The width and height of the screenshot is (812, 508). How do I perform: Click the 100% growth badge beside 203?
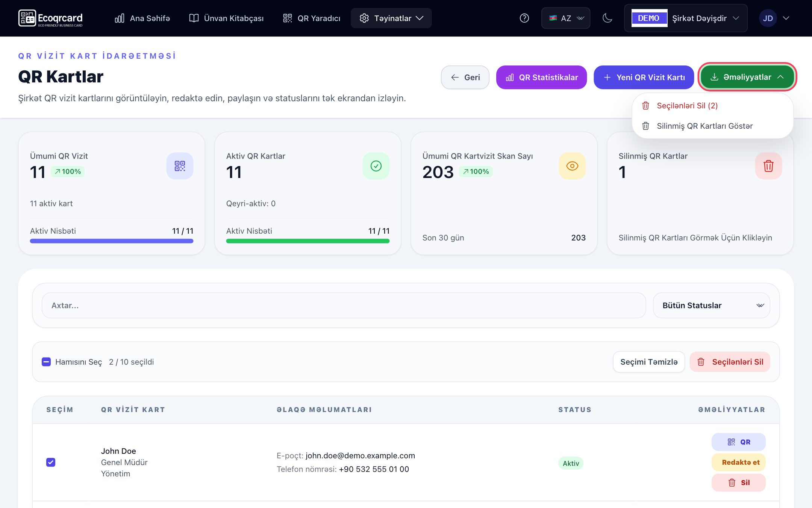click(476, 172)
